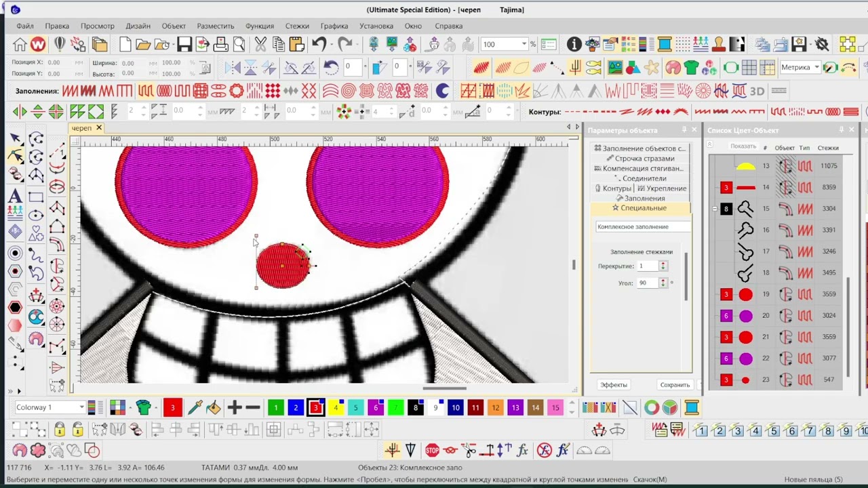
Task: Open the Контуры tab in object properties
Action: point(613,188)
